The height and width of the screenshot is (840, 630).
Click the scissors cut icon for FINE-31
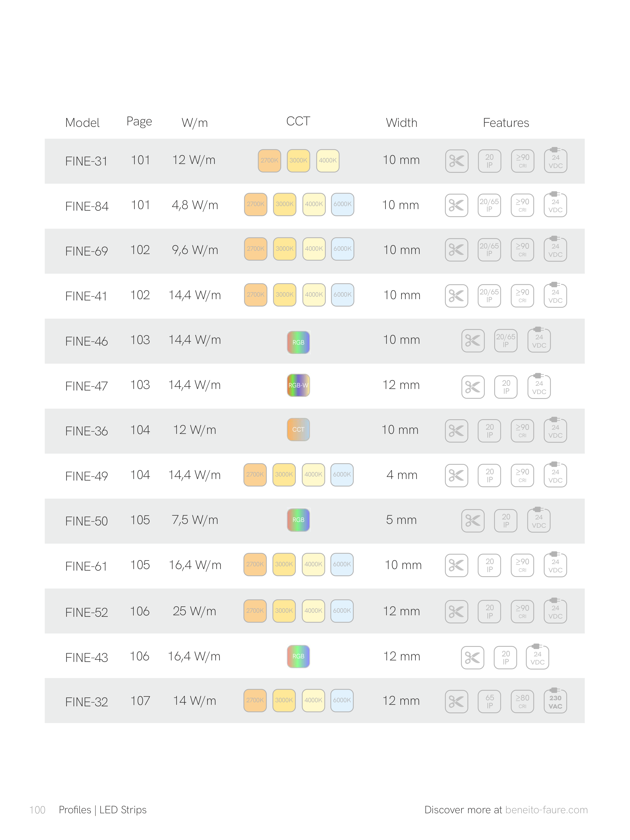pyautogui.click(x=456, y=161)
